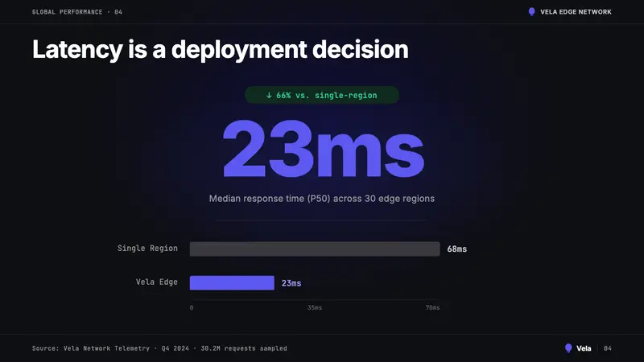This screenshot has width=644, height=362.
Task: Select the "GLOBAL PERFORMANCE · 04" header label
Action: pyautogui.click(x=77, y=12)
